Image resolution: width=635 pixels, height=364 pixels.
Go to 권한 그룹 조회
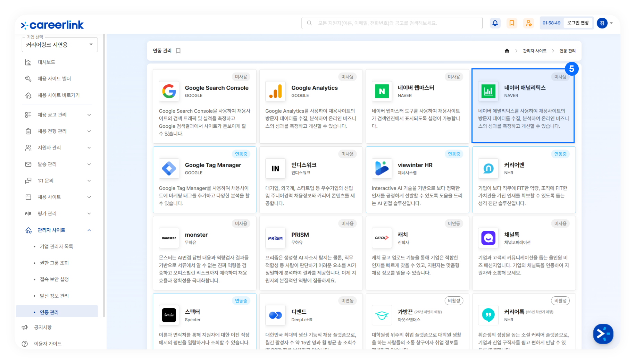54,263
